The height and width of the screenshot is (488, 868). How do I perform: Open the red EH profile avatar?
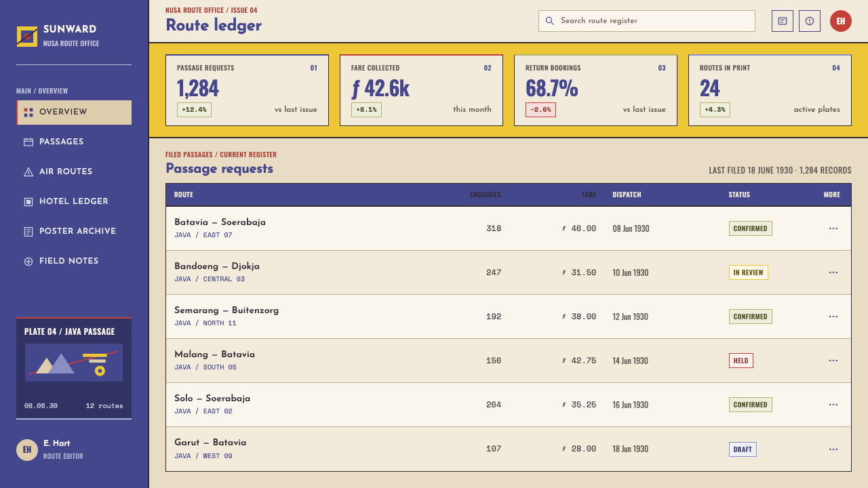841,21
